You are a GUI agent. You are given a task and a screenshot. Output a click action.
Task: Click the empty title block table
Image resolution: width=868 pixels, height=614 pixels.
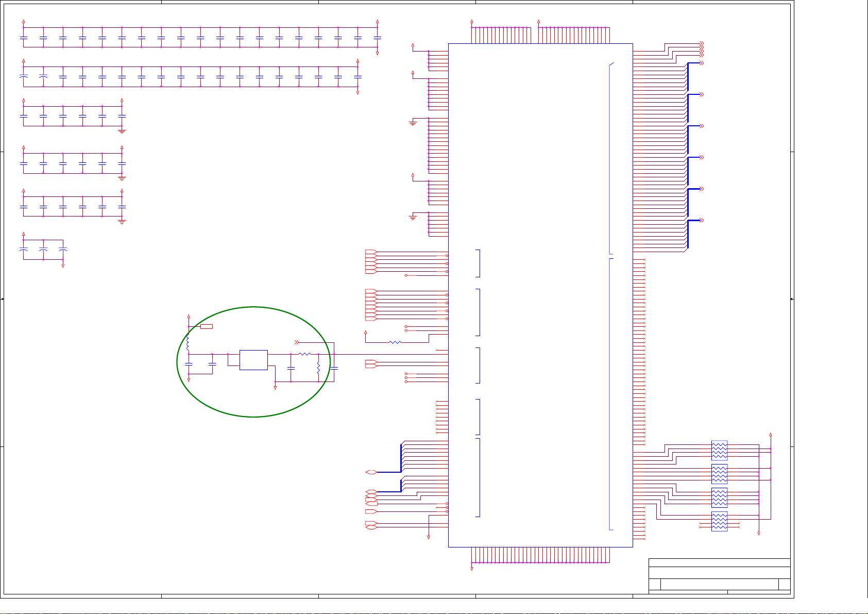pyautogui.click(x=720, y=576)
